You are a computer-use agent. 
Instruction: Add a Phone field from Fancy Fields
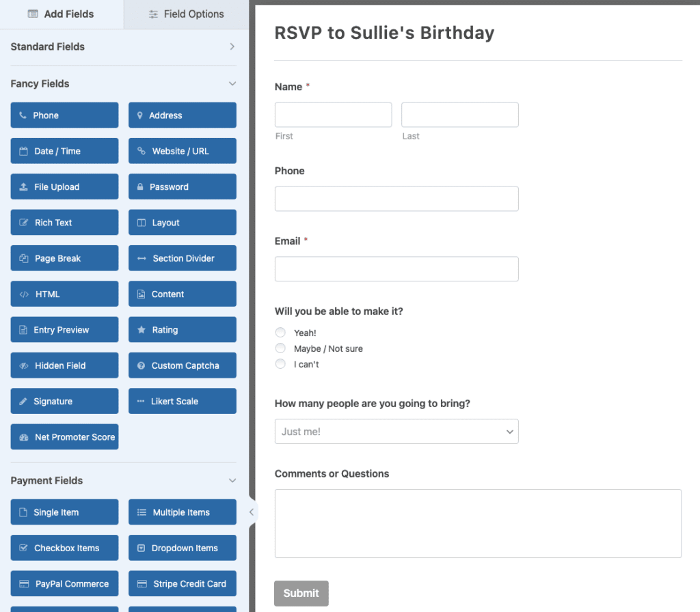coord(64,115)
